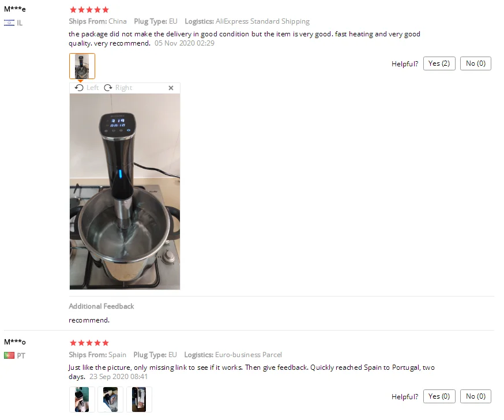Click the Left rotate label

coord(93,88)
